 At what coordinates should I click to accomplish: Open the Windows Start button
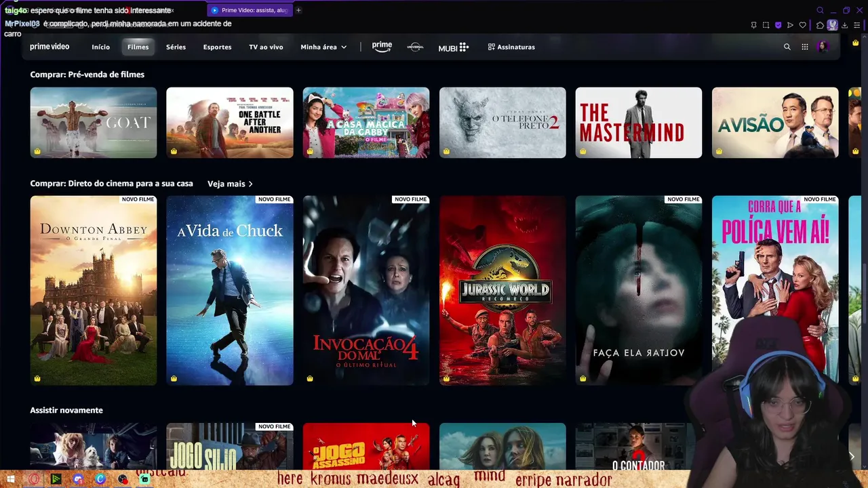[x=10, y=479]
